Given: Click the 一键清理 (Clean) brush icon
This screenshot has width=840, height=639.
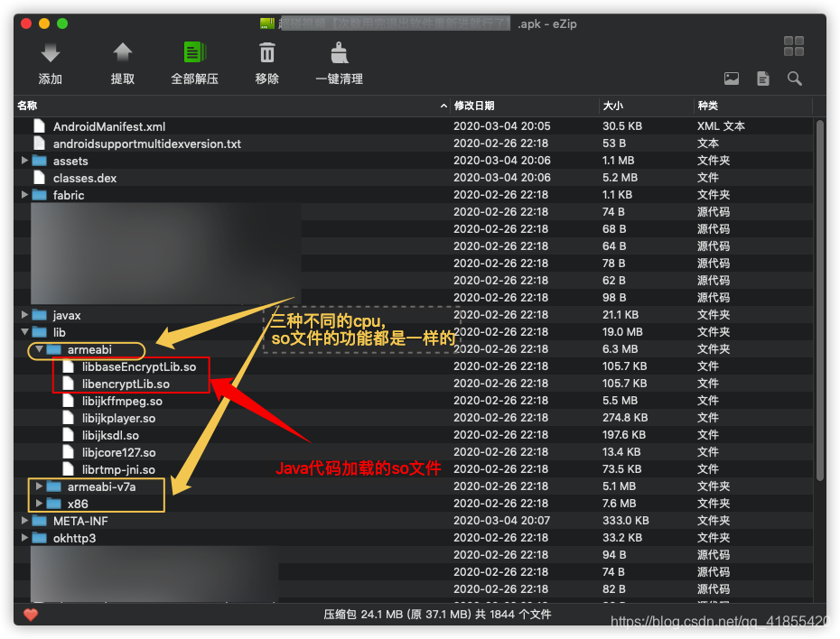Looking at the screenshot, I should (x=339, y=53).
